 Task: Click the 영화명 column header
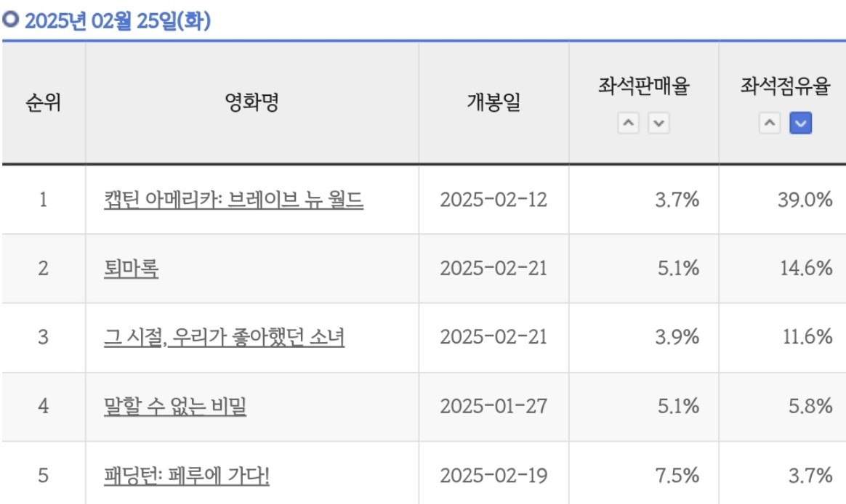pos(251,104)
